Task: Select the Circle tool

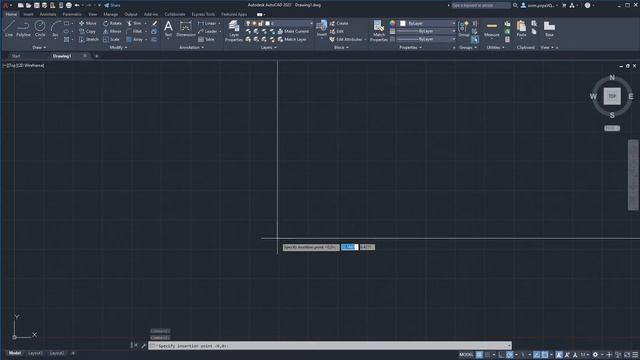Action: 40,29
